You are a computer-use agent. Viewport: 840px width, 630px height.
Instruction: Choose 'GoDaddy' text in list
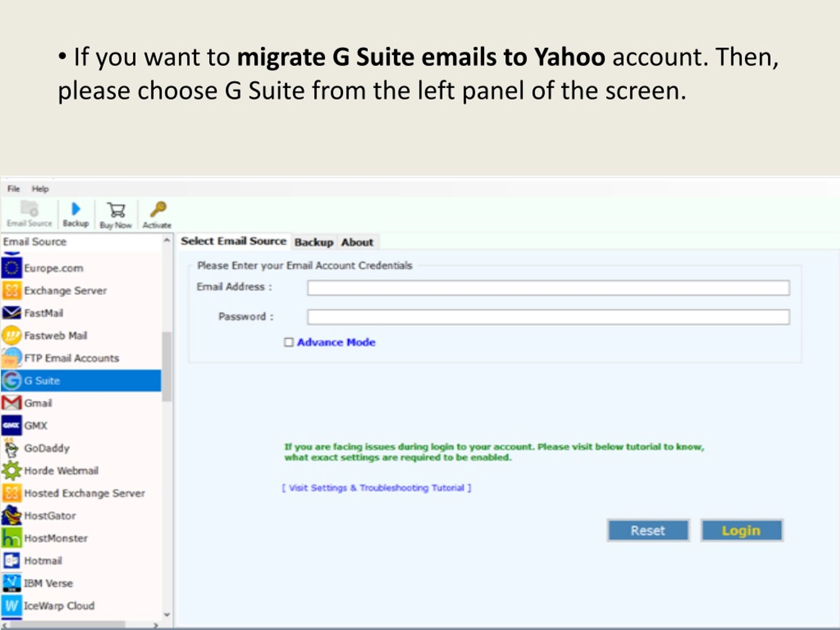47,448
